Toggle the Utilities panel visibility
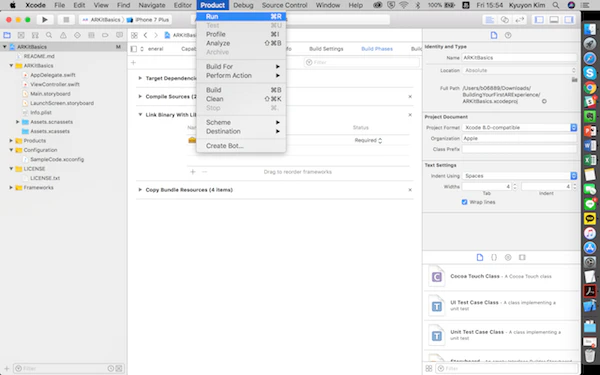600x375 pixels. tap(569, 20)
